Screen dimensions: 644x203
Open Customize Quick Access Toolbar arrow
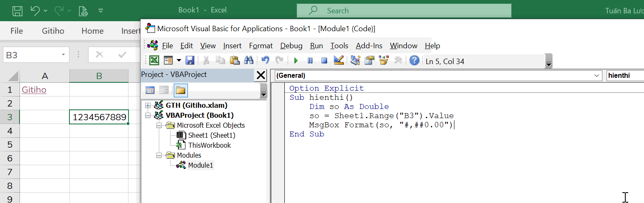[x=101, y=10]
